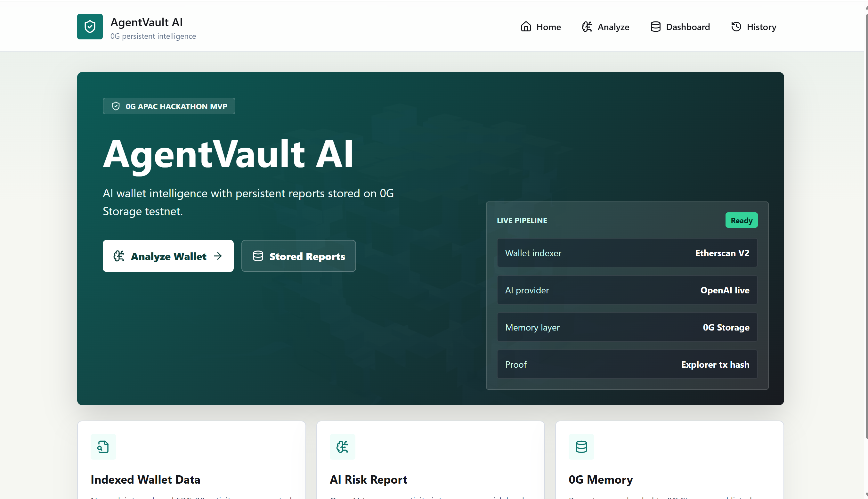The width and height of the screenshot is (868, 499).
Task: Click the Explorer tx hash value
Action: [x=715, y=365]
